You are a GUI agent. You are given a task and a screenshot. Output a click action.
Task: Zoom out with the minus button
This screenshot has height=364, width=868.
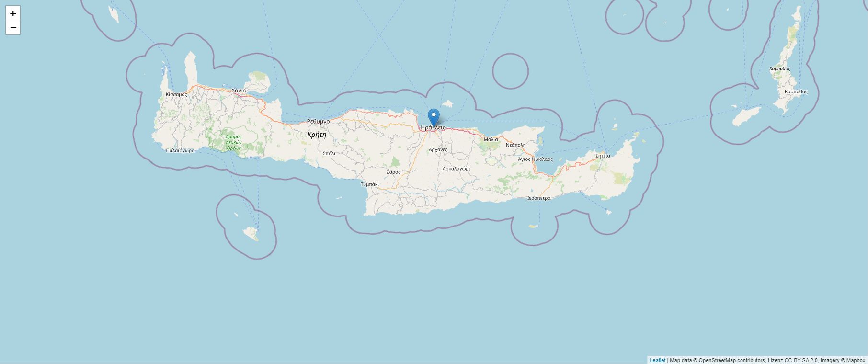13,28
